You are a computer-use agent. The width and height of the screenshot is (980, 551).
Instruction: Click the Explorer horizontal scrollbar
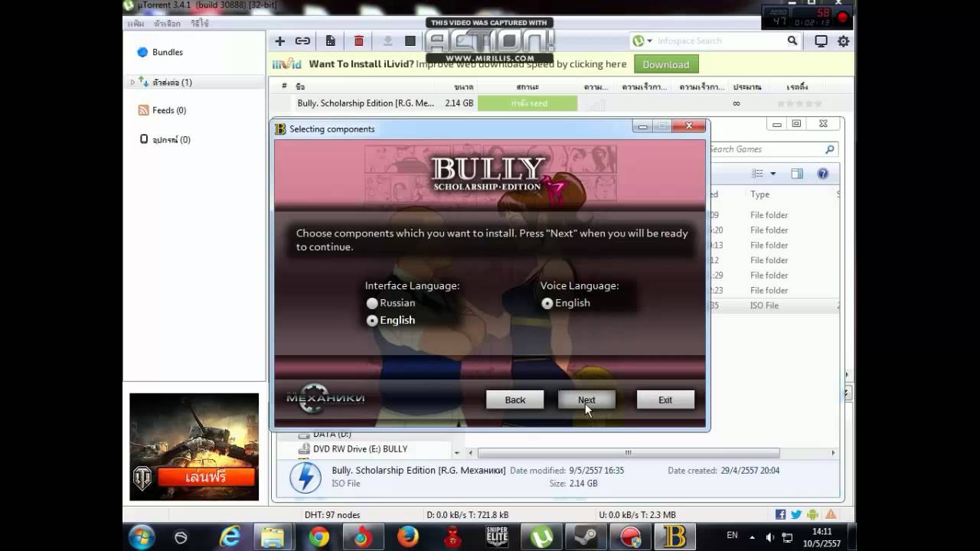point(628,453)
